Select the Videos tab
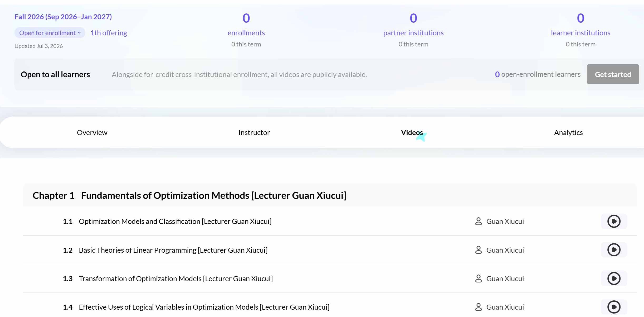Image resolution: width=644 pixels, height=317 pixels. point(412,132)
